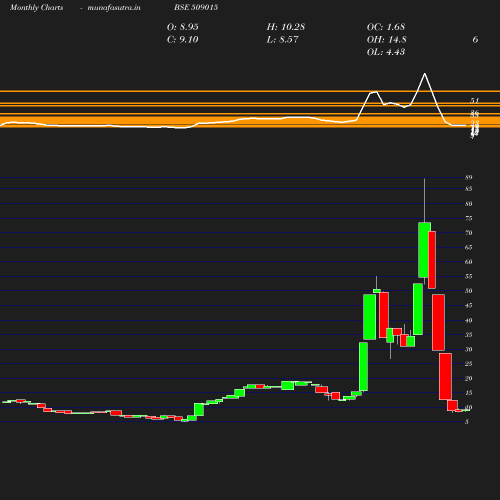
Task: Click the tallest green candle reaching 75
Action: [424, 250]
